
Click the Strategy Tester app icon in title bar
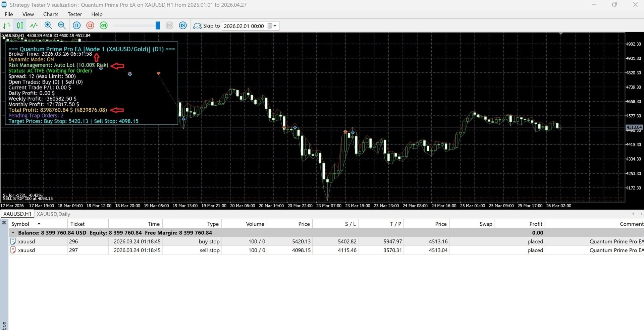tap(4, 5)
